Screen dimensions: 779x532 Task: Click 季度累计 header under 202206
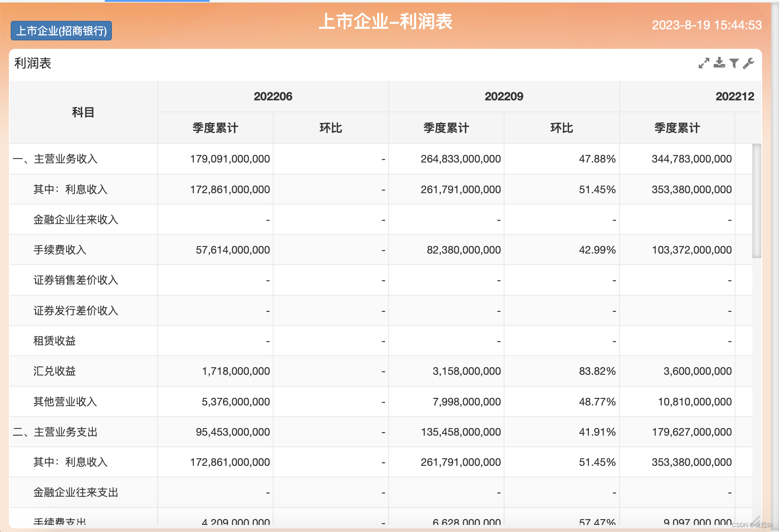(x=215, y=128)
